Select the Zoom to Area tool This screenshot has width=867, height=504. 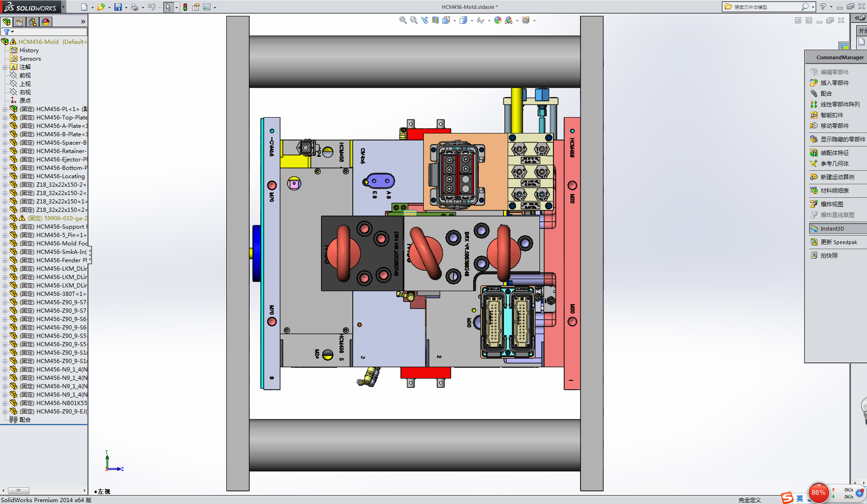[x=413, y=20]
